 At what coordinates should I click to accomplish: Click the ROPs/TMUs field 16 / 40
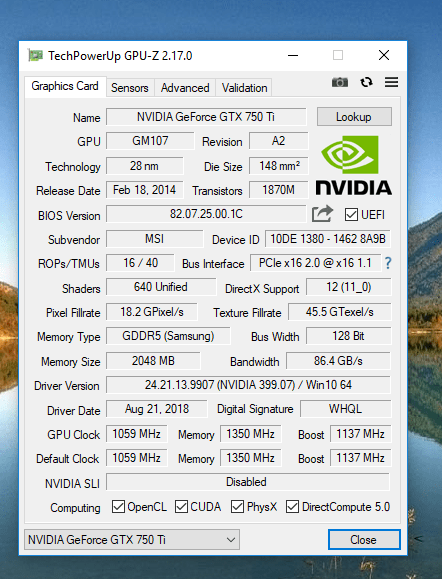(140, 263)
